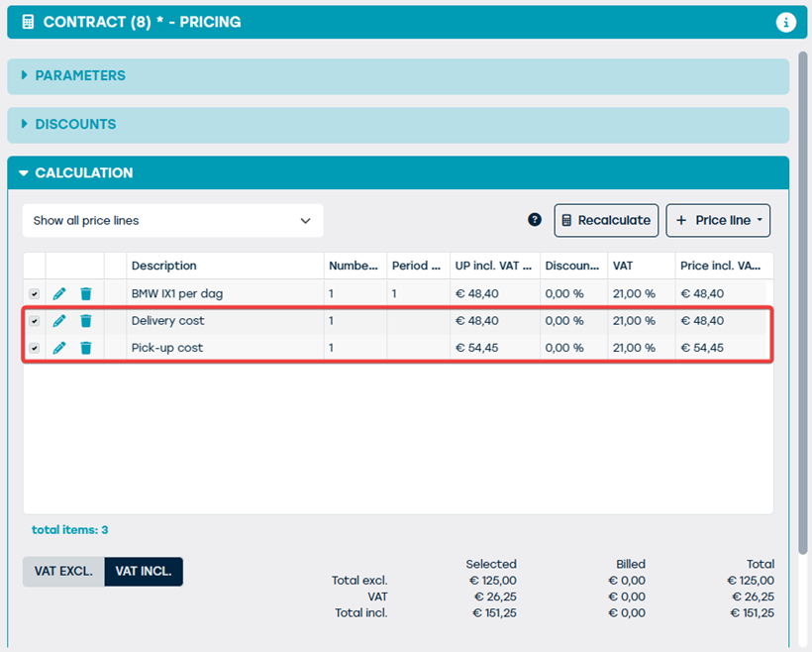
Task: Open the Show all price lines dropdown
Action: (x=173, y=221)
